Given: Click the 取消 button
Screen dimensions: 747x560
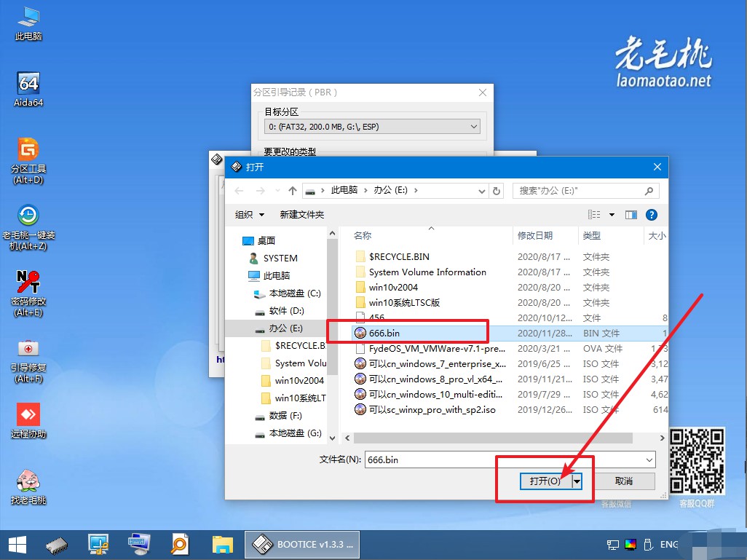Looking at the screenshot, I should tap(624, 481).
